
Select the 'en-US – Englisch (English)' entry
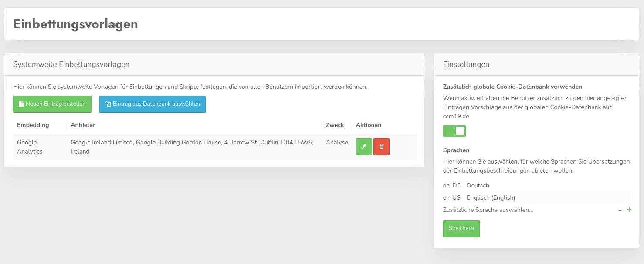(x=479, y=197)
